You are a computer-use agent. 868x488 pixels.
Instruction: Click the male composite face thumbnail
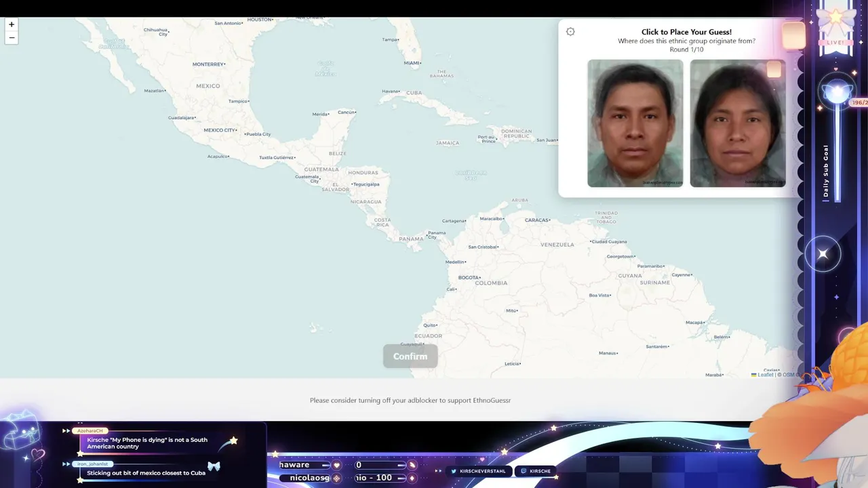pos(635,123)
